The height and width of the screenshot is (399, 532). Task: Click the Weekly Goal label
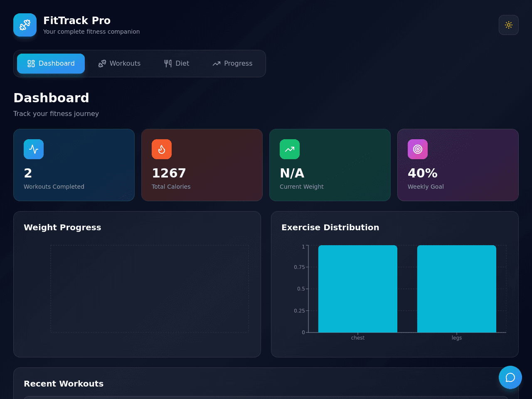coord(426,187)
